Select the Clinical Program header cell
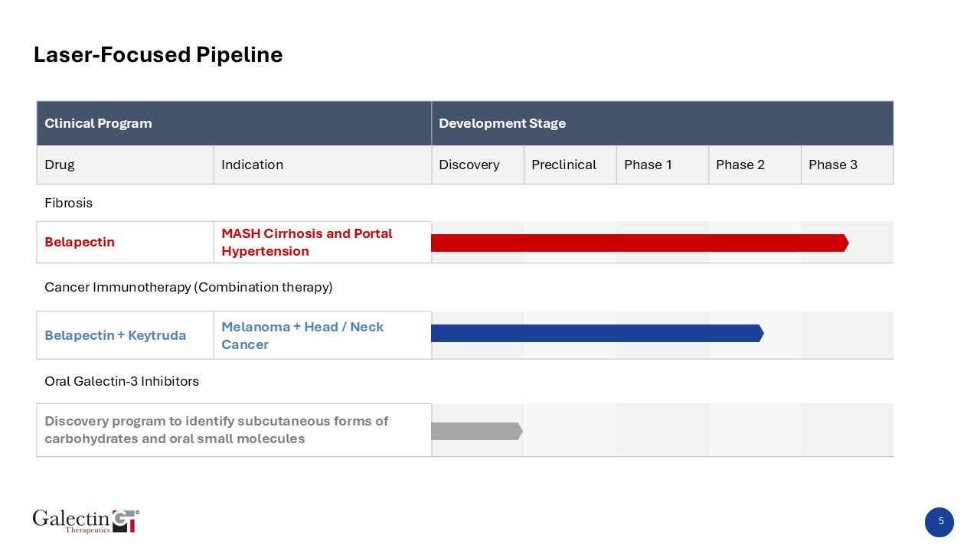Image resolution: width=980 pixels, height=551 pixels. click(234, 123)
